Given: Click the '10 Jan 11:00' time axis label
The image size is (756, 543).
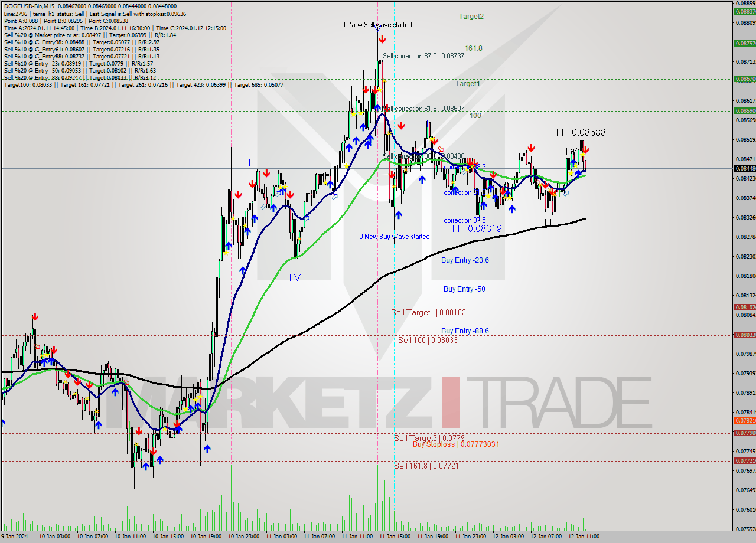Looking at the screenshot, I should (131, 537).
